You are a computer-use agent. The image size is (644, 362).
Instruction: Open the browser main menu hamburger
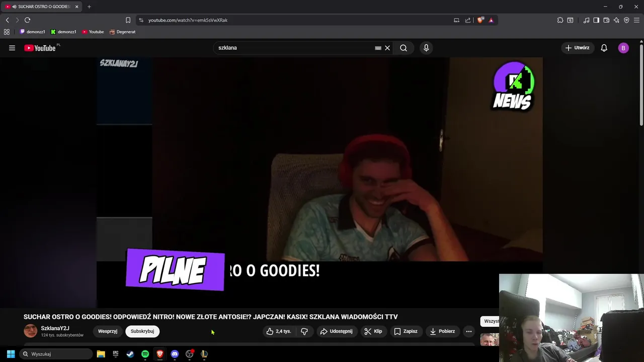(636, 20)
